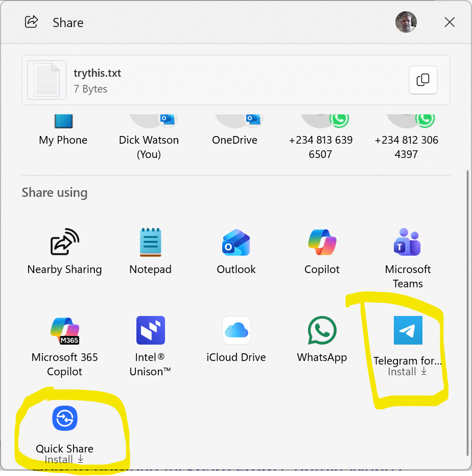The width and height of the screenshot is (472, 476).
Task: Close the Share dialog
Action: 450,22
